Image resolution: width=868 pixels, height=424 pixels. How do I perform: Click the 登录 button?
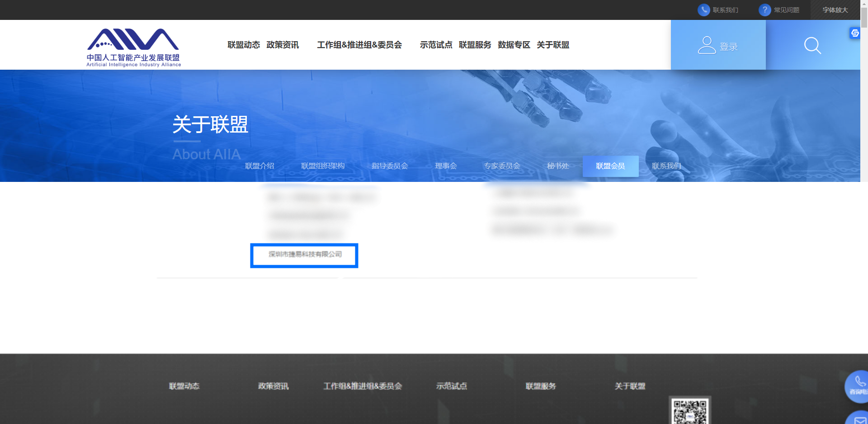coord(718,45)
